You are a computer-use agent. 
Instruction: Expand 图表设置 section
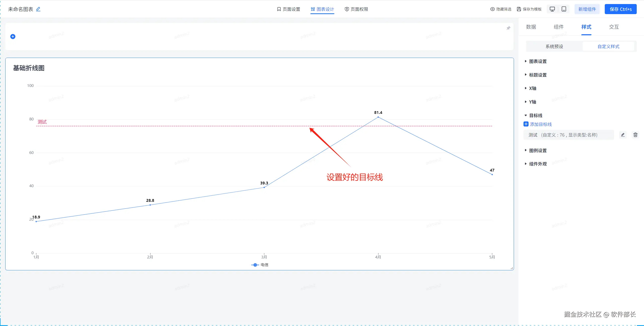pos(538,61)
